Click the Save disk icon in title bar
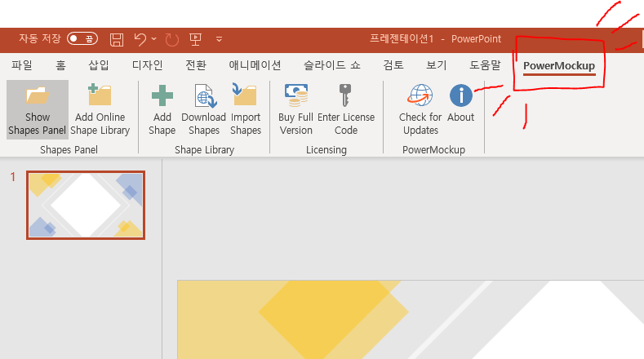This screenshot has height=359, width=644. 117,39
